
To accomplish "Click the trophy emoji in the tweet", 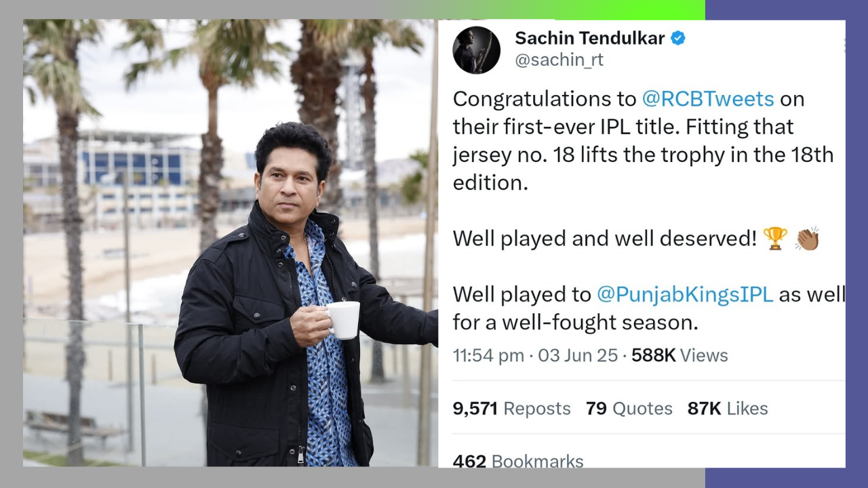I will click(x=775, y=239).
